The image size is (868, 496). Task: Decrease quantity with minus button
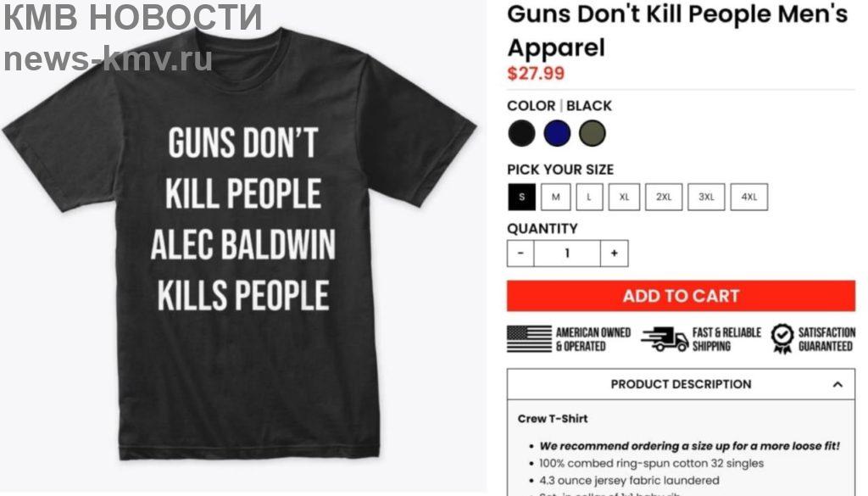(x=520, y=253)
